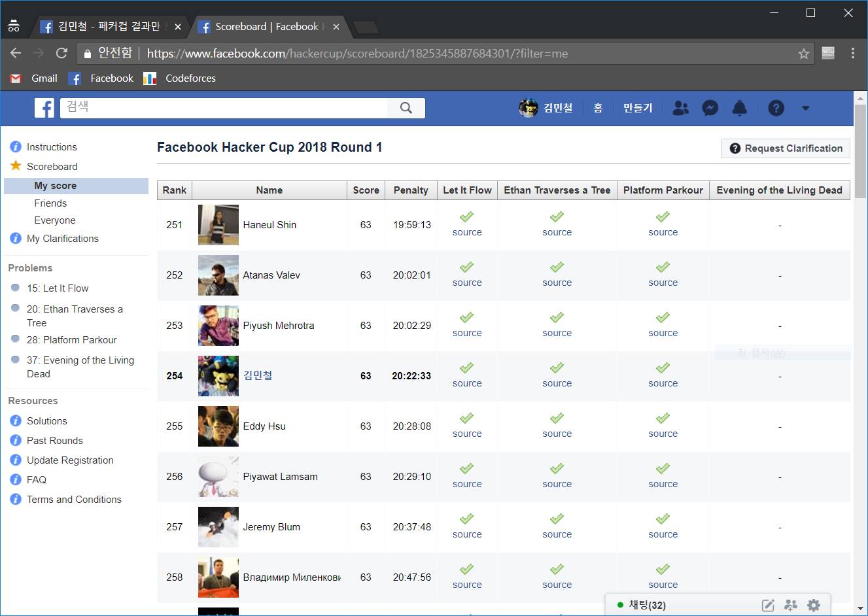Create a new group from the chat bar

(791, 606)
